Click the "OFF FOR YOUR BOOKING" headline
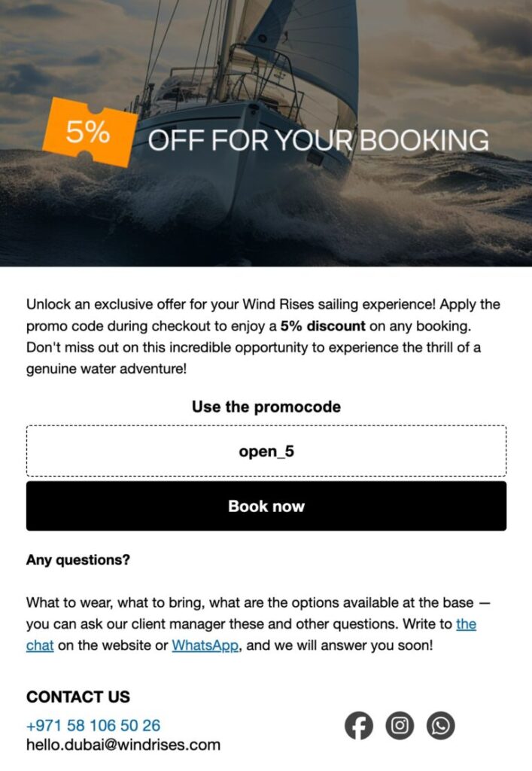This screenshot has width=532, height=771. [318, 141]
